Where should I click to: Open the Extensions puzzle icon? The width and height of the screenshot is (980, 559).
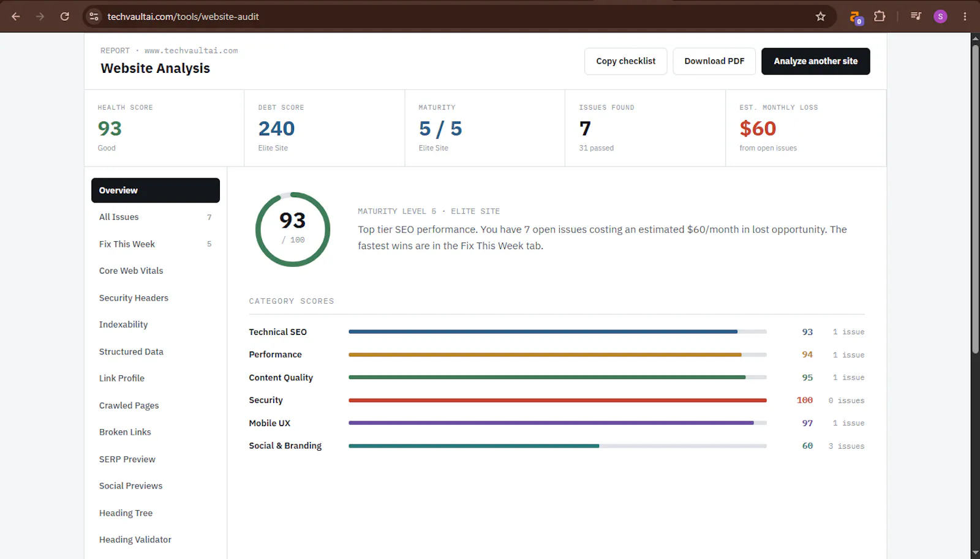tap(880, 17)
